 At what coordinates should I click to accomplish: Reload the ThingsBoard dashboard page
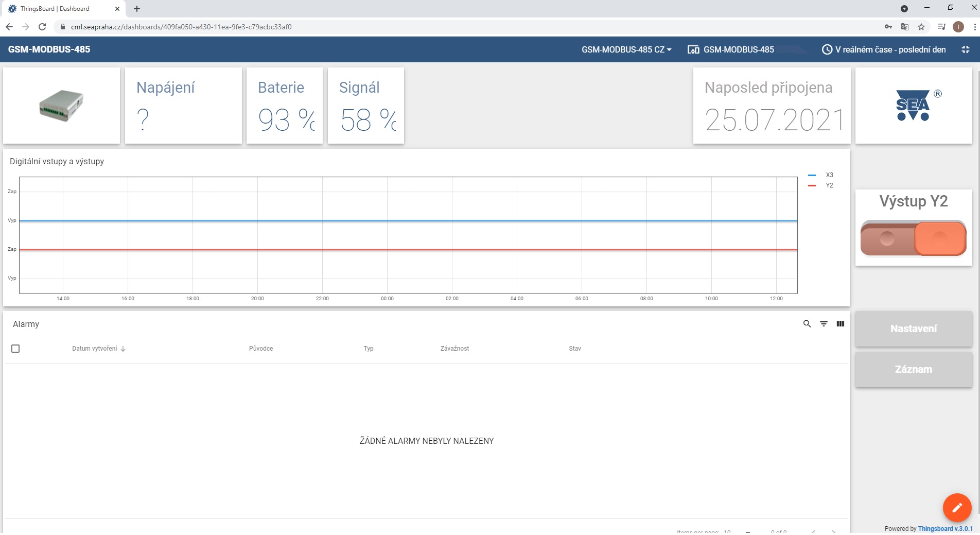click(42, 27)
